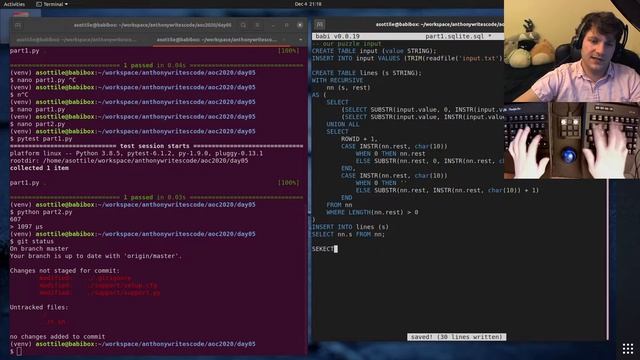640x360 pixels.
Task: Click 'WHEN 0 THEN nn.rest' line
Action: coord(391,154)
